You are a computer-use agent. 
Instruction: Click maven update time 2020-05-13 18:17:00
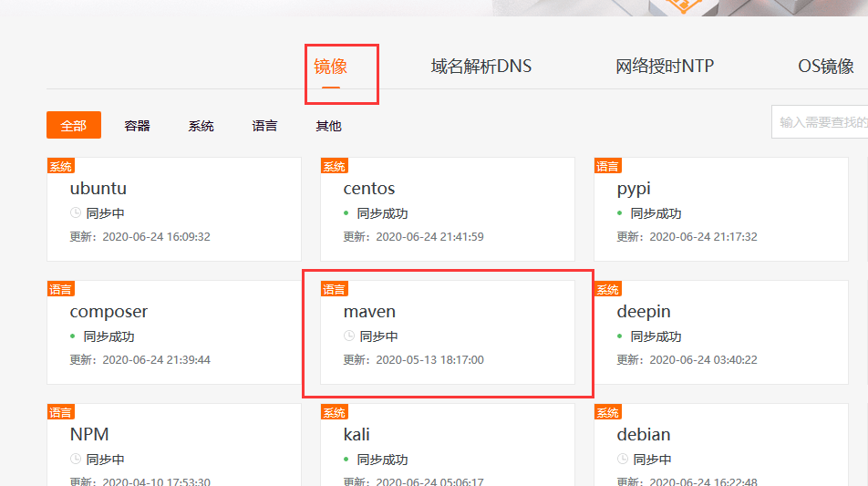pyautogui.click(x=429, y=360)
